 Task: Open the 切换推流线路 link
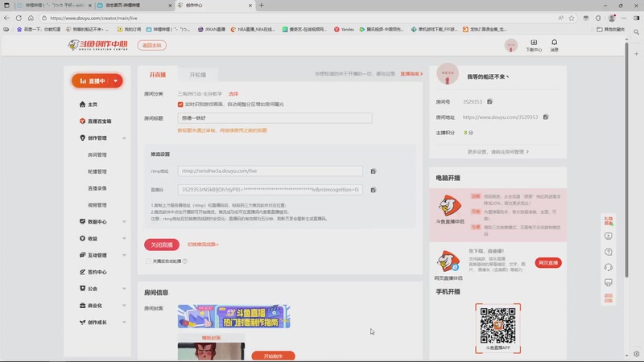(203, 245)
